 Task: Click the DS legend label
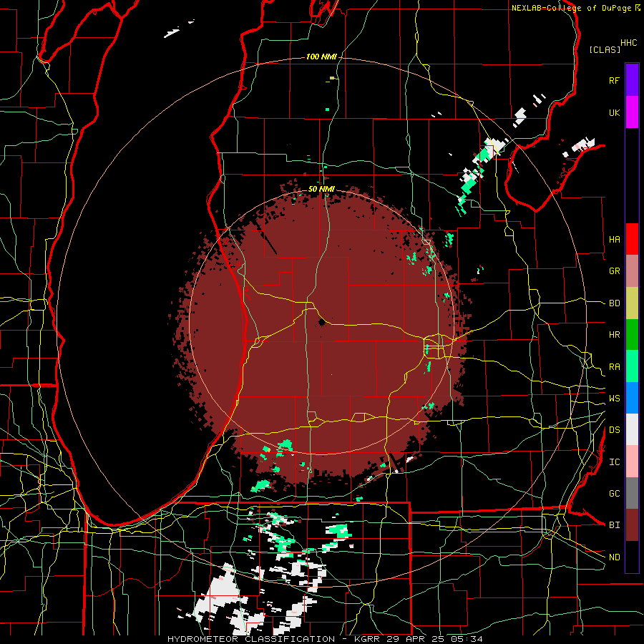[x=614, y=429]
